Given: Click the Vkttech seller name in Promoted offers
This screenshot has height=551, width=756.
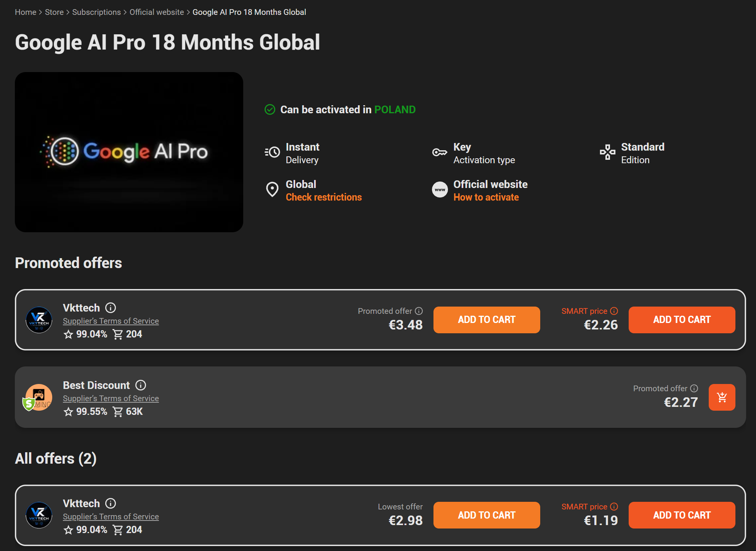Looking at the screenshot, I should click(x=81, y=308).
